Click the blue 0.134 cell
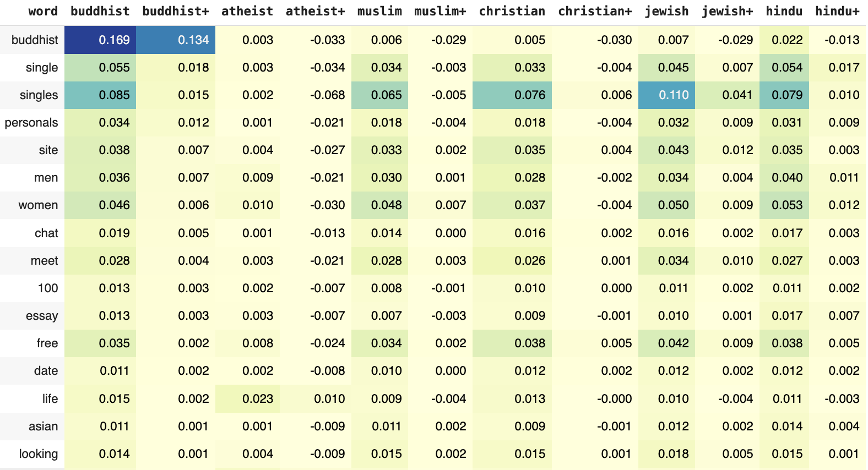868x470 pixels. [176, 40]
